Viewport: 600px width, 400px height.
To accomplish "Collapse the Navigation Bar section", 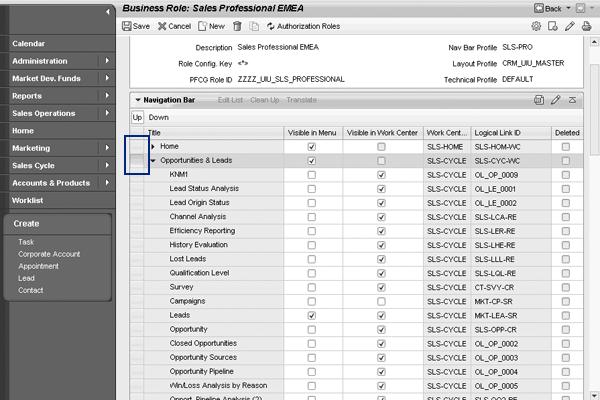I will [x=138, y=100].
